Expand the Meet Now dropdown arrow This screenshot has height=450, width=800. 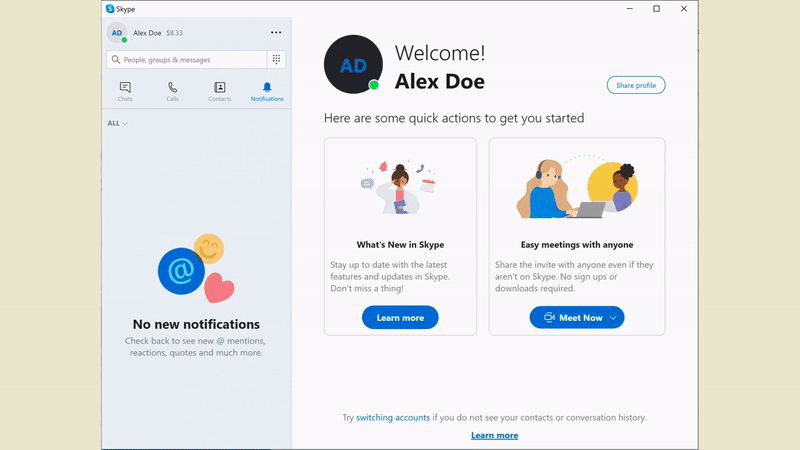[613, 318]
